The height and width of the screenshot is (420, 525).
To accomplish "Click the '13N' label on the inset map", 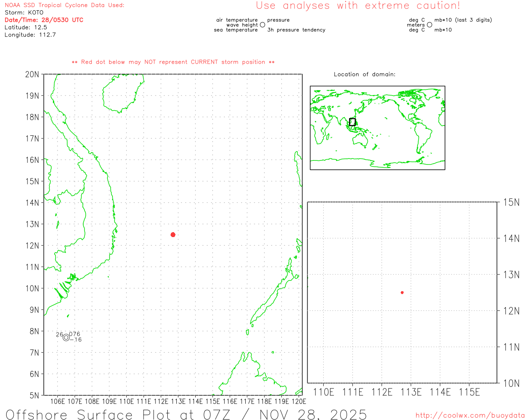I will 511,275.
